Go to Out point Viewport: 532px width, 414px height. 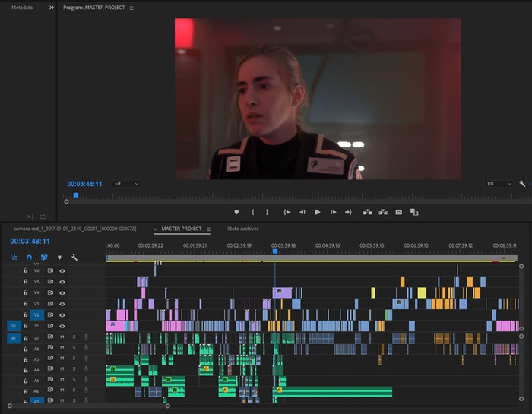[x=348, y=212]
